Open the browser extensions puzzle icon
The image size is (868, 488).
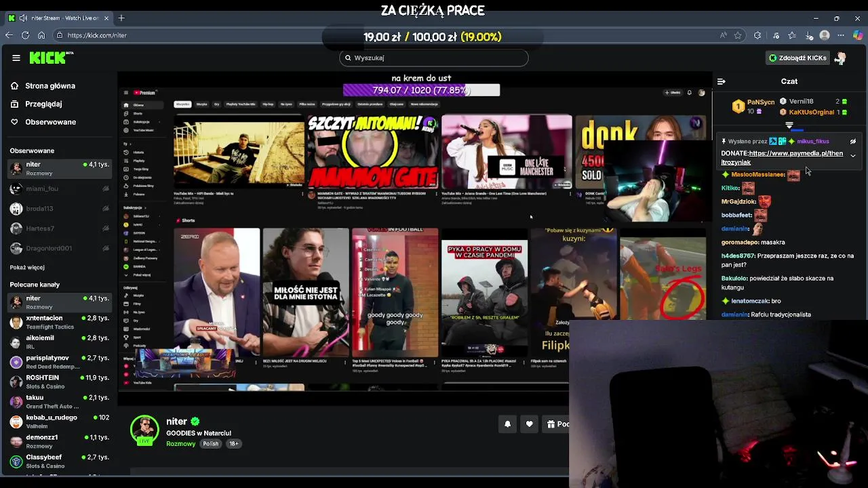click(757, 35)
